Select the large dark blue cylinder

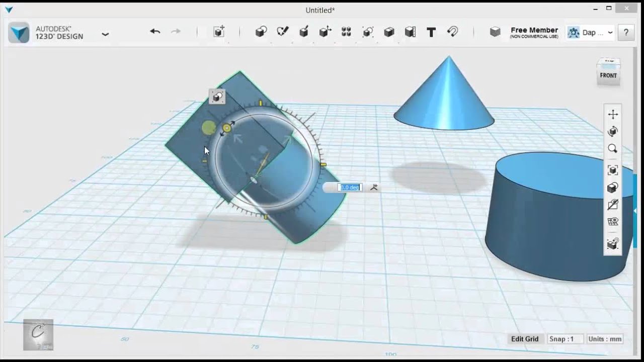[x=559, y=216]
